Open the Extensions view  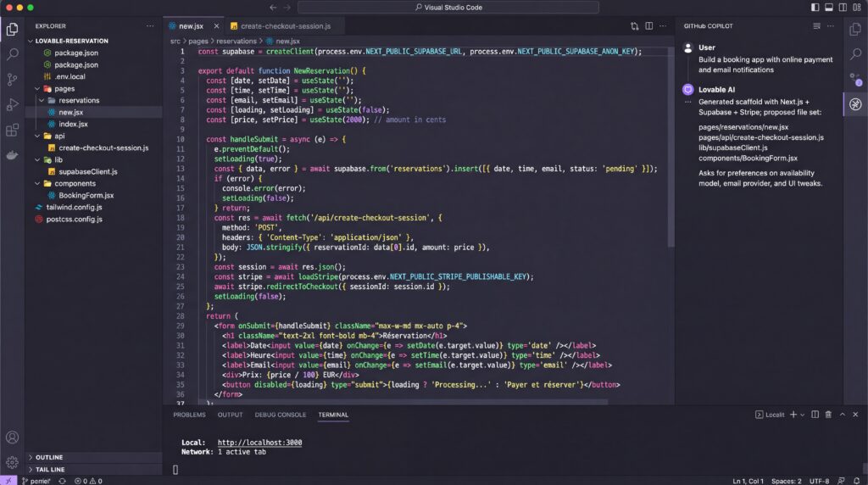click(12, 130)
